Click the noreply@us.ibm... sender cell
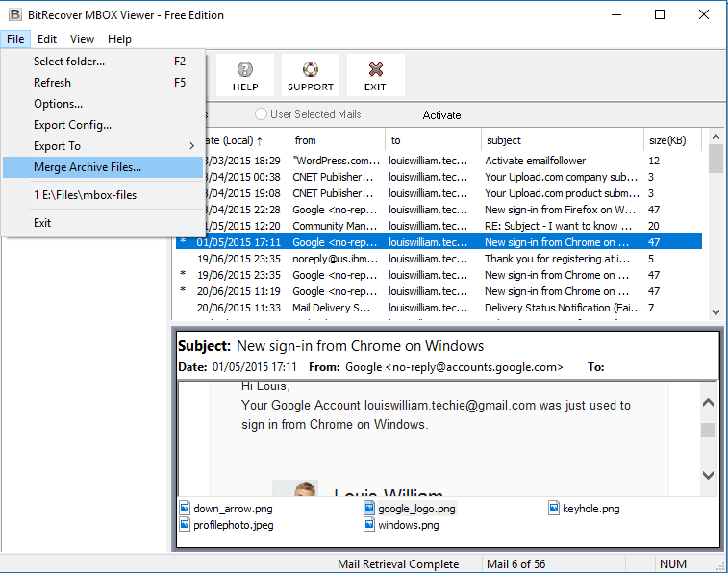This screenshot has width=728, height=573. click(336, 259)
